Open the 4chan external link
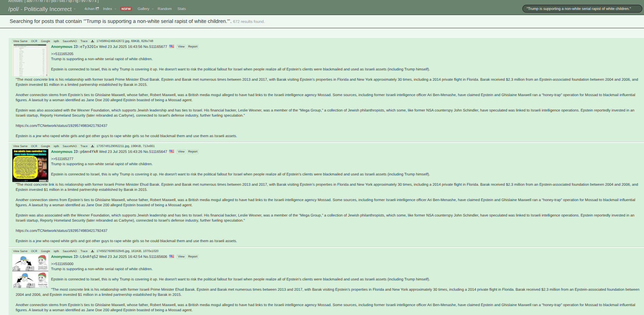 (91, 9)
